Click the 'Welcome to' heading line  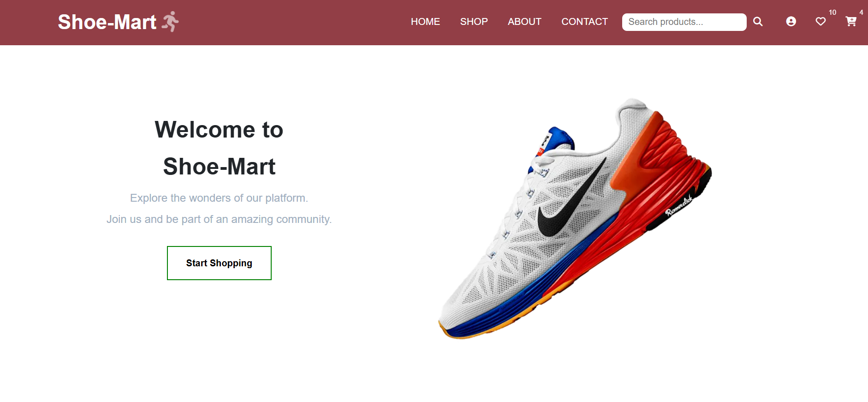point(219,130)
